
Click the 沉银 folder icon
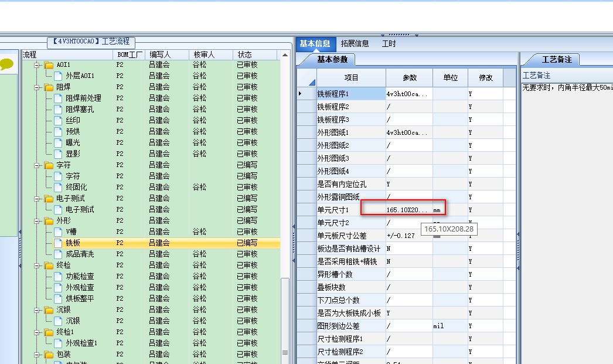49,310
